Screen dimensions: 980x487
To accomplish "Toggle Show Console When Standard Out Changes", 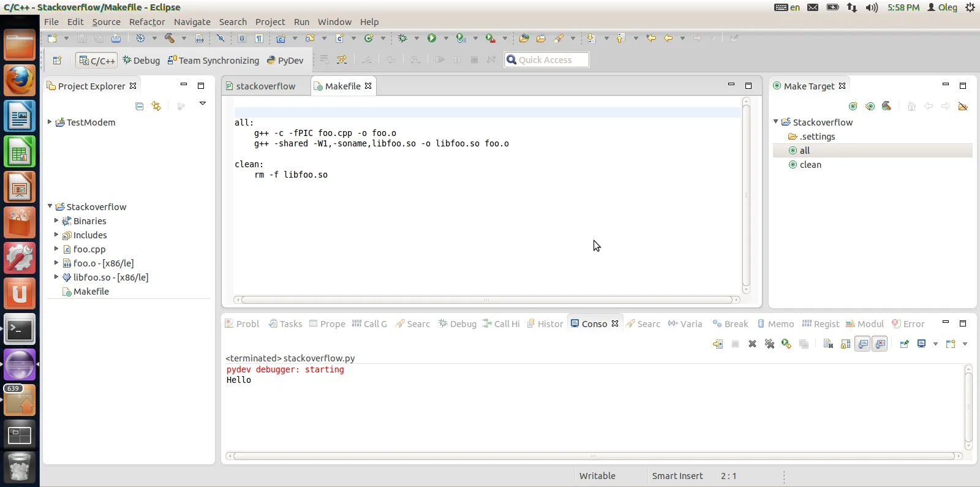I will [862, 344].
